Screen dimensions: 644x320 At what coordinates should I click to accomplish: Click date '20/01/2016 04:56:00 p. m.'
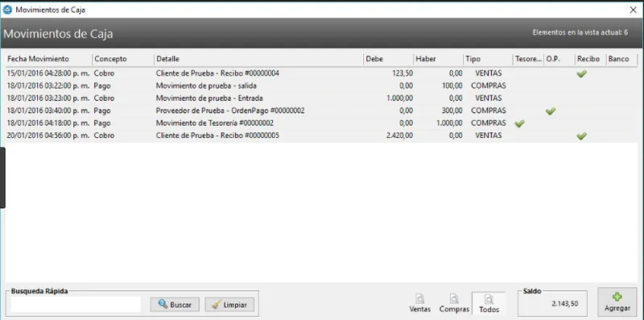click(x=48, y=135)
